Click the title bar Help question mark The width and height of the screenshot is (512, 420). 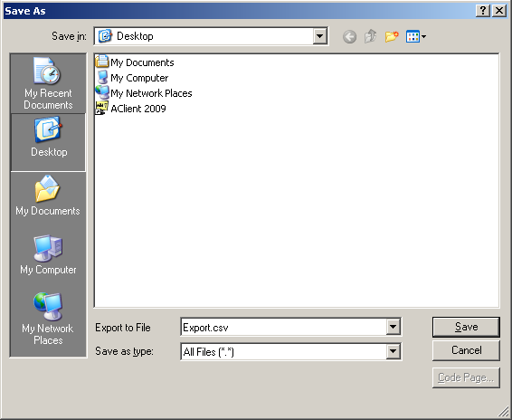[x=483, y=11]
